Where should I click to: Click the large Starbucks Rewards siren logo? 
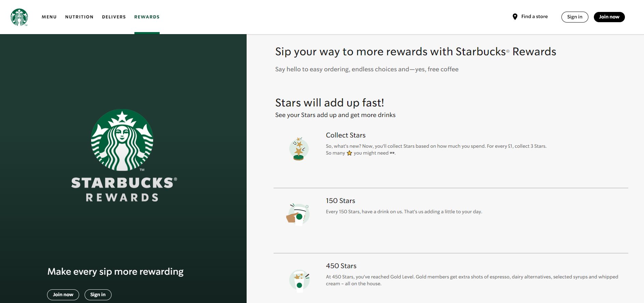click(122, 140)
